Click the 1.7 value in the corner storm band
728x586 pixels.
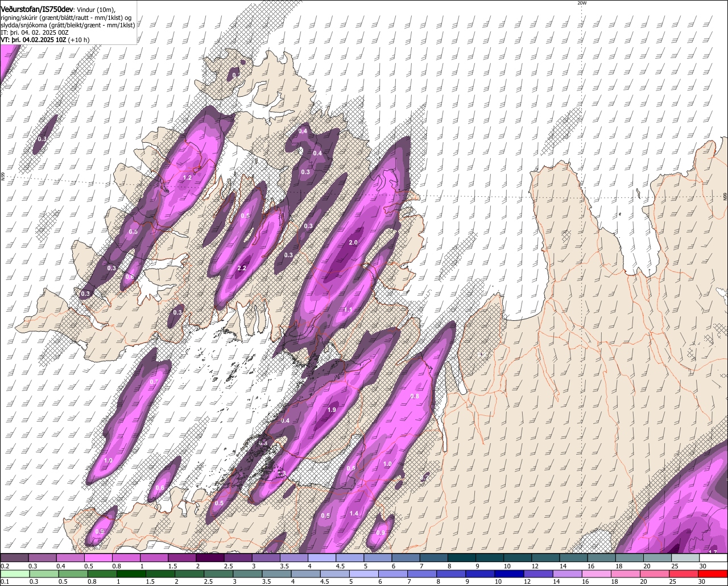[712, 552]
